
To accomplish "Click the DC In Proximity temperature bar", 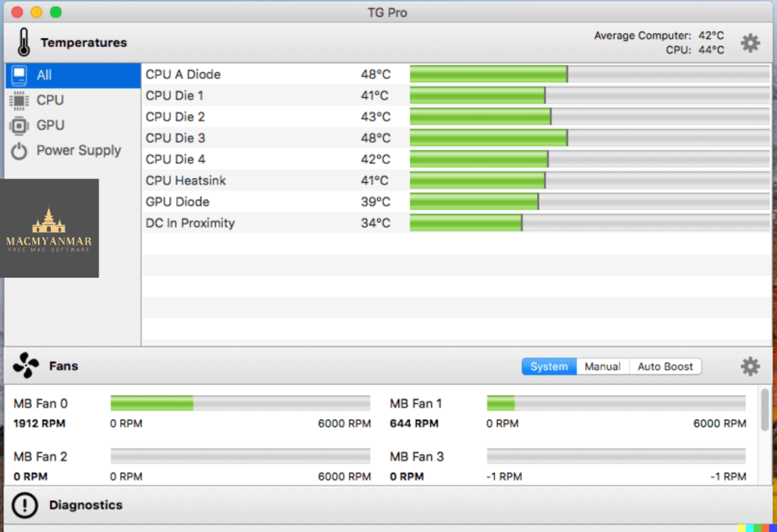I will click(x=590, y=223).
